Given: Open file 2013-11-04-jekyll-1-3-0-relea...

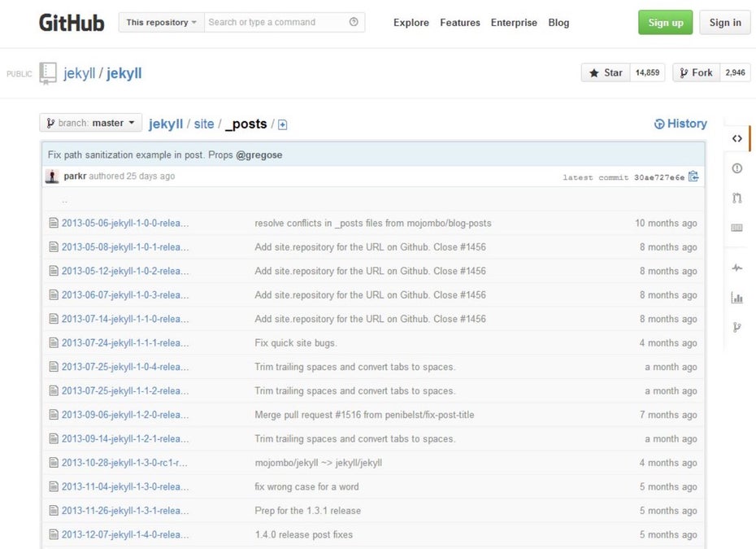Looking at the screenshot, I should [125, 486].
